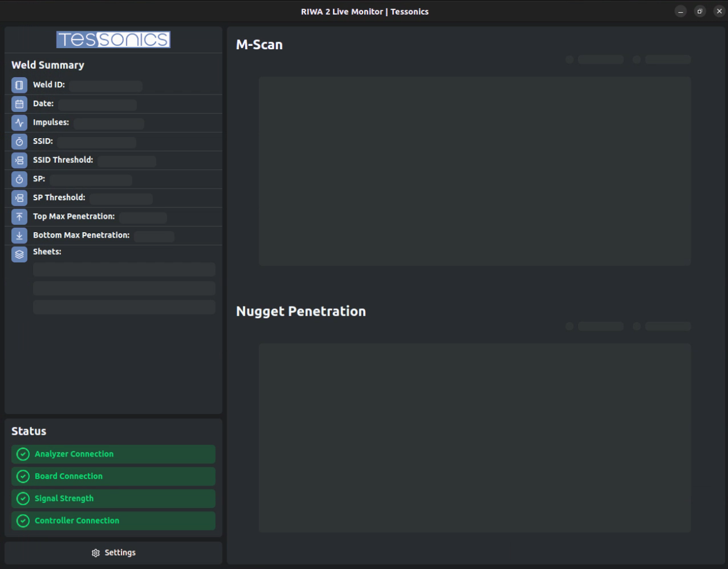
Task: Click the SSID Threshold icon
Action: coord(19,161)
